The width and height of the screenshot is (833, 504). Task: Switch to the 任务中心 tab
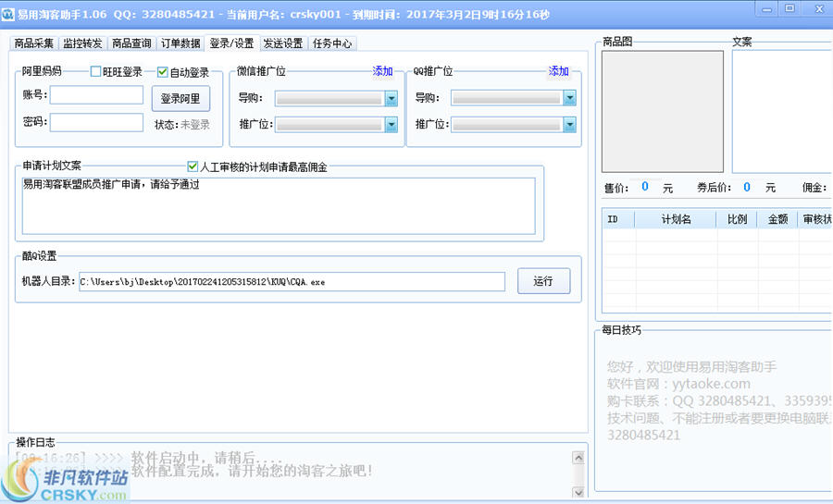(332, 43)
